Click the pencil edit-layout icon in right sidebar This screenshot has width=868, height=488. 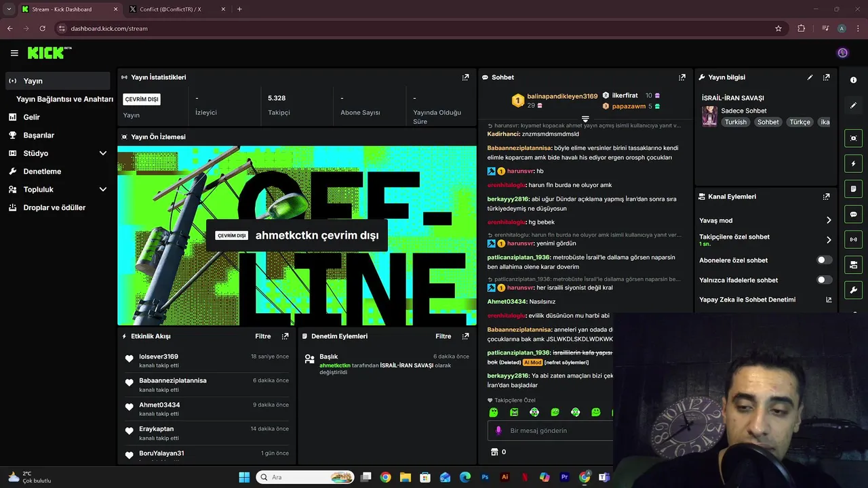click(x=853, y=106)
